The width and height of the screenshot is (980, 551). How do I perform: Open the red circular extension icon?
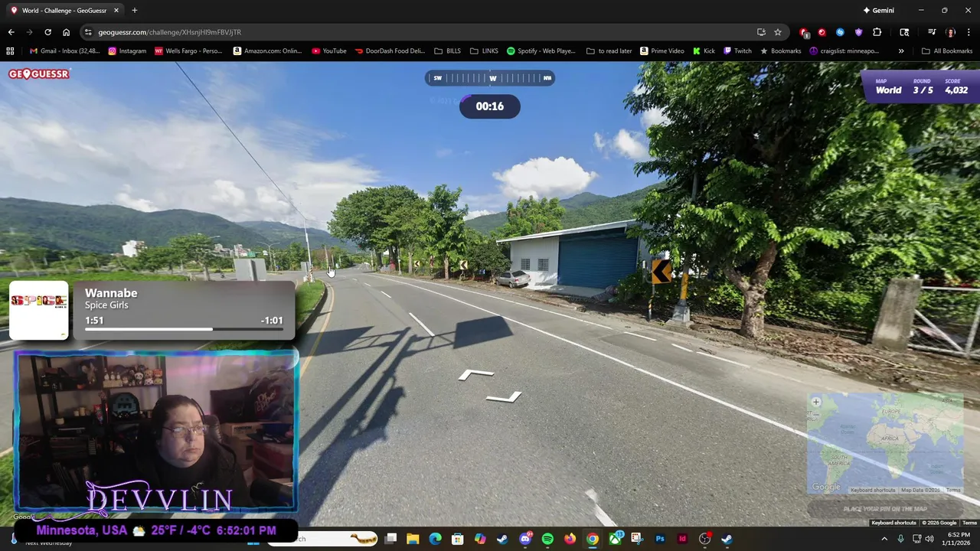(822, 32)
